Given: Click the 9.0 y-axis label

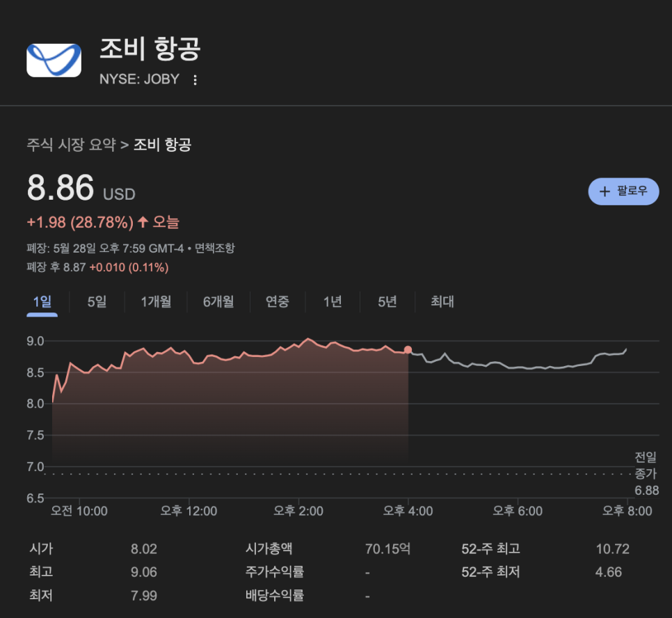Looking at the screenshot, I should click(35, 342).
